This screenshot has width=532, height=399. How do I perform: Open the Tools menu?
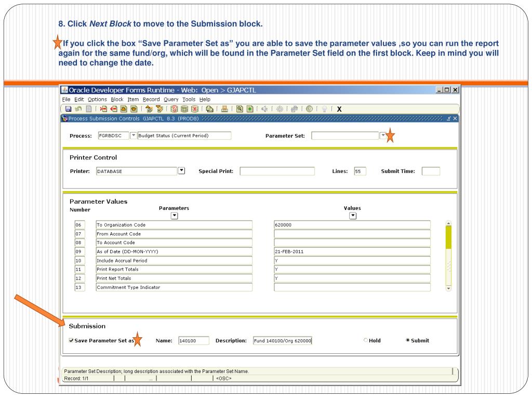pos(189,99)
